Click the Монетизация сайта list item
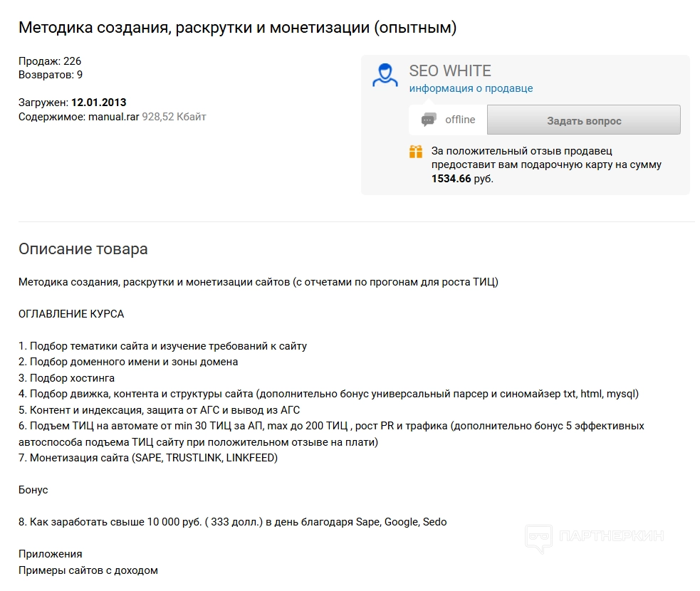 (x=148, y=458)
